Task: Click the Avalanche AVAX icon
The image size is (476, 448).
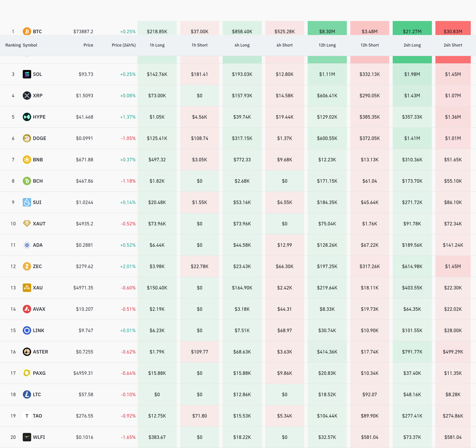Action: coord(27,309)
